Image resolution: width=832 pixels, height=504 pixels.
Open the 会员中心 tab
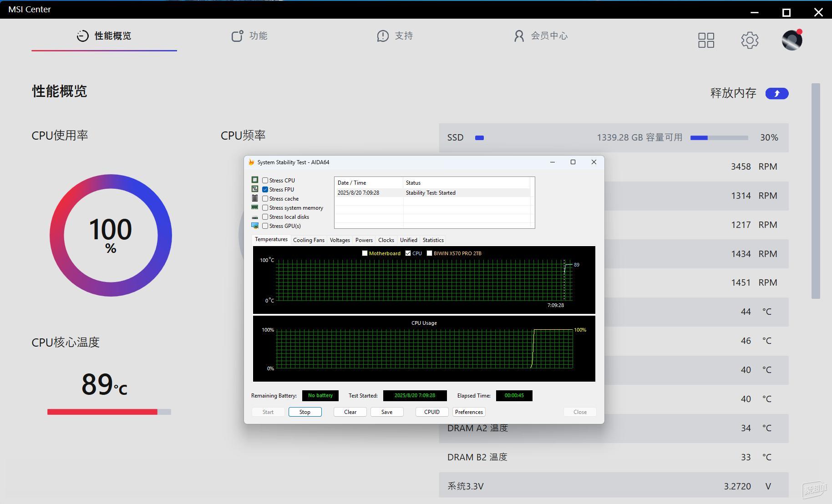tap(541, 36)
